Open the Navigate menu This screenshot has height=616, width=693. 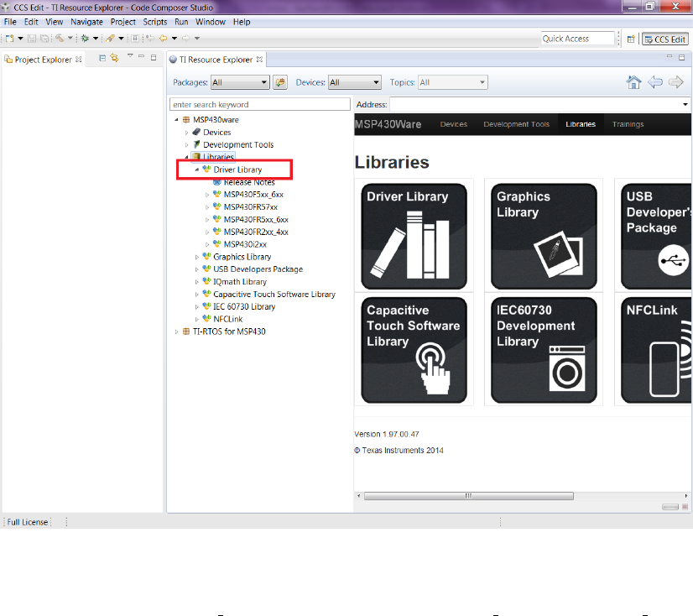(x=86, y=22)
